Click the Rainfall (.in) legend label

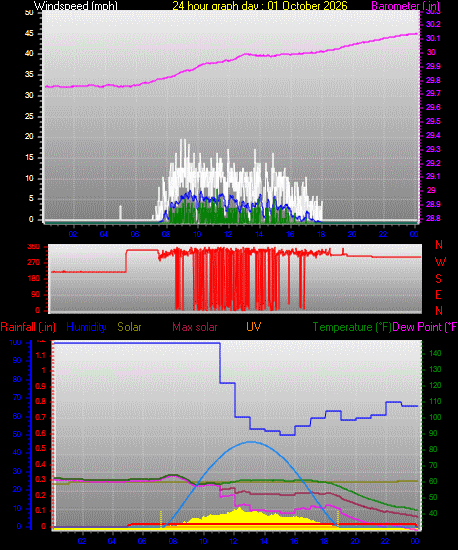[28, 327]
